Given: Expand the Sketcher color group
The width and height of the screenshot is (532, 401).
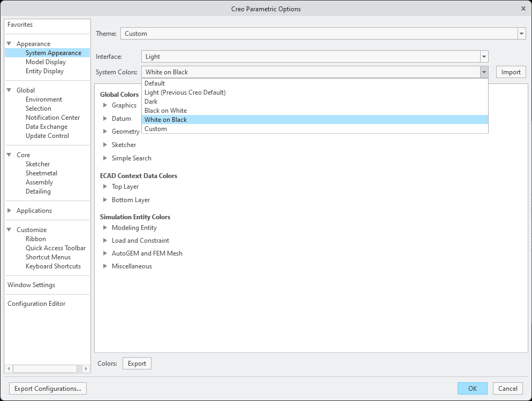Looking at the screenshot, I should [x=105, y=145].
